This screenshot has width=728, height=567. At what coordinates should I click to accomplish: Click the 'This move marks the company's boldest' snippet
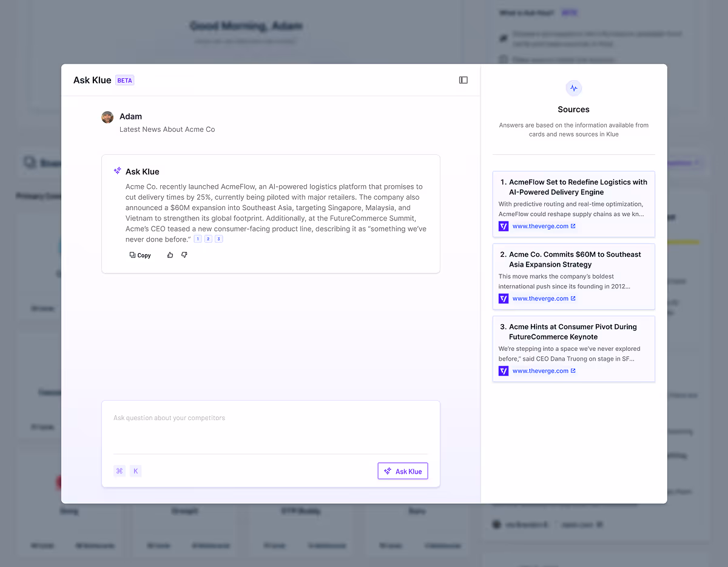click(565, 281)
